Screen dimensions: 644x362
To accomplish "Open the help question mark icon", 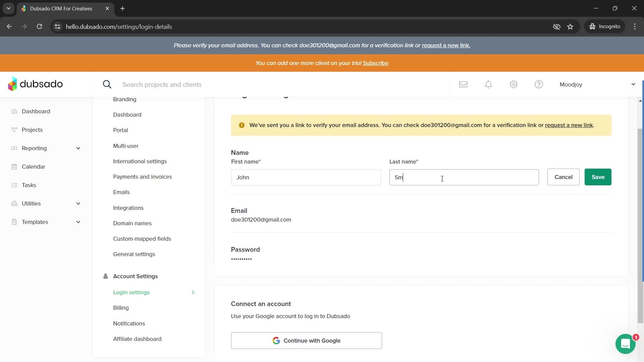I will (539, 84).
